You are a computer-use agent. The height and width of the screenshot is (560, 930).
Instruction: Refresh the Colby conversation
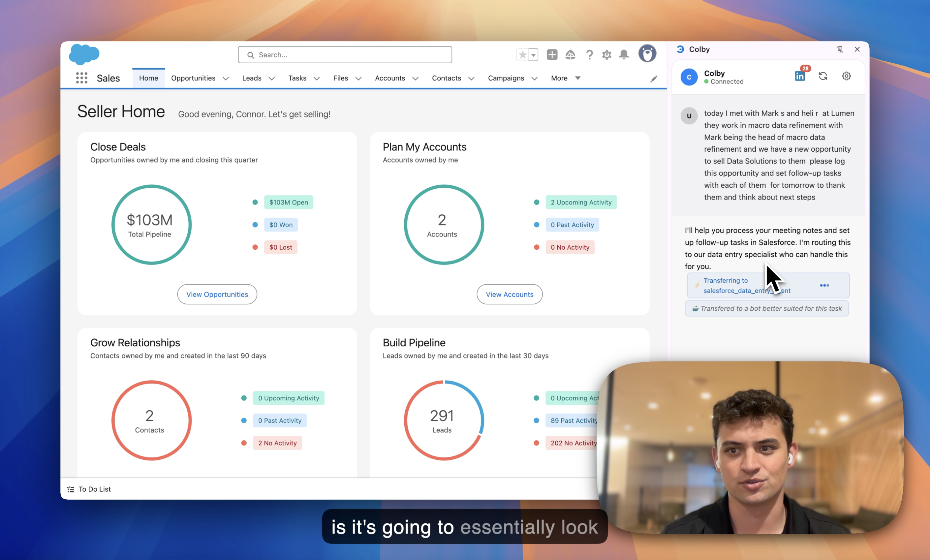coord(823,76)
